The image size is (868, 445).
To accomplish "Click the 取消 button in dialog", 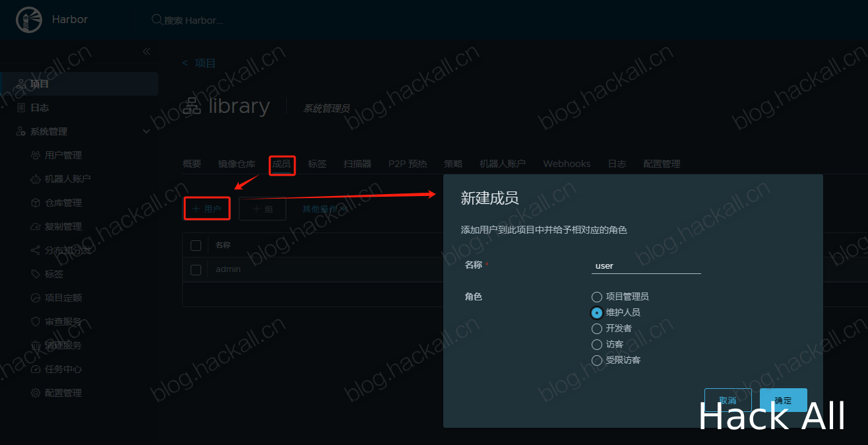I will coord(728,400).
